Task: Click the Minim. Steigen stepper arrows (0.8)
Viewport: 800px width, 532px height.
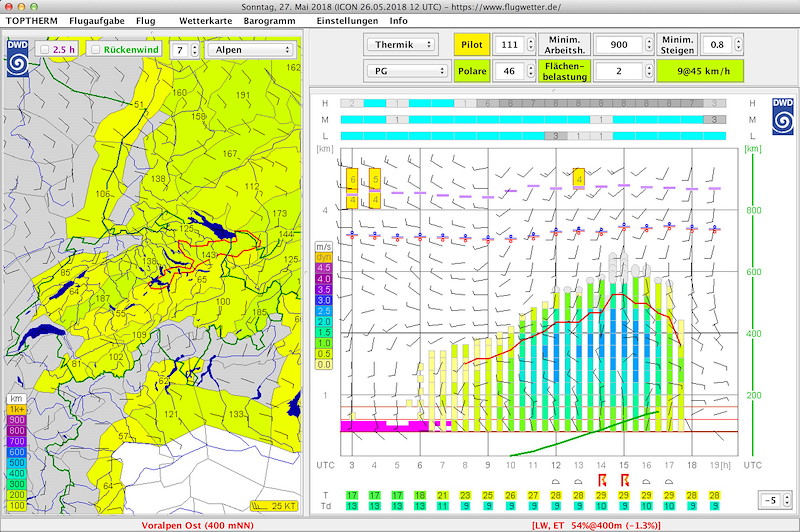Action: [738, 44]
